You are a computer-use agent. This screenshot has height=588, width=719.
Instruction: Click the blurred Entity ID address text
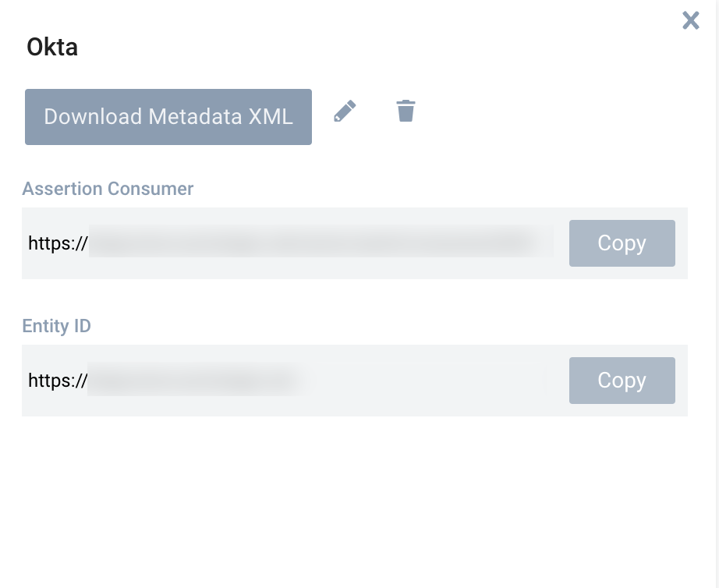195,381
